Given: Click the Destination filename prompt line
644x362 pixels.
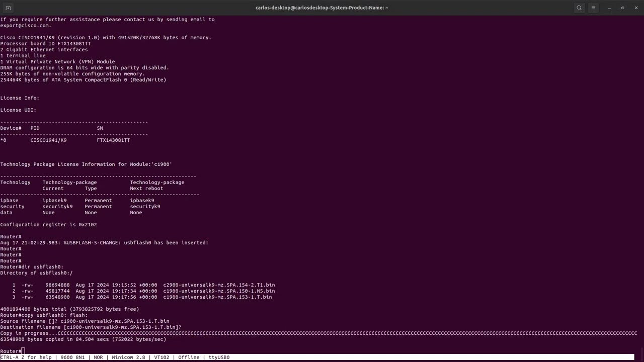Looking at the screenshot, I should pos(91,327).
